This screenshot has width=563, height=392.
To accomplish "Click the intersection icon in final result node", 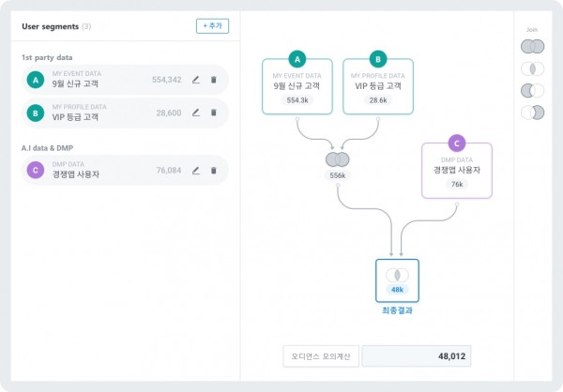I will click(397, 275).
